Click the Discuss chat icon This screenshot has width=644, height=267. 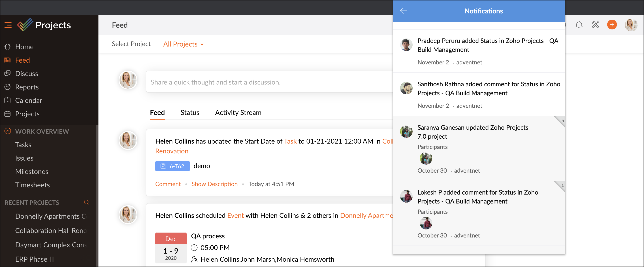coord(8,73)
